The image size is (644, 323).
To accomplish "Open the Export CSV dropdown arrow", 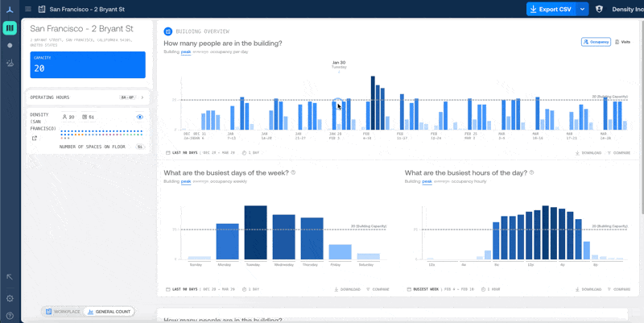I will (582, 9).
